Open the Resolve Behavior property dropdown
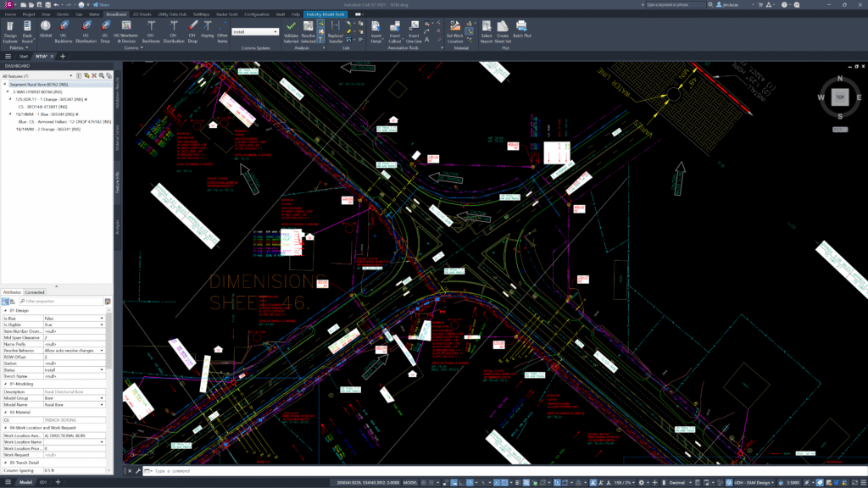 pyautogui.click(x=103, y=350)
